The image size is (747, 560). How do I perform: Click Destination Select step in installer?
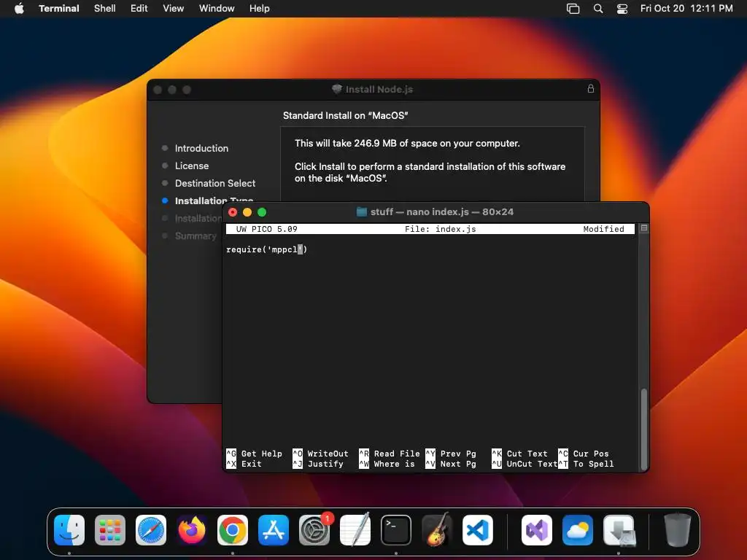click(x=215, y=183)
